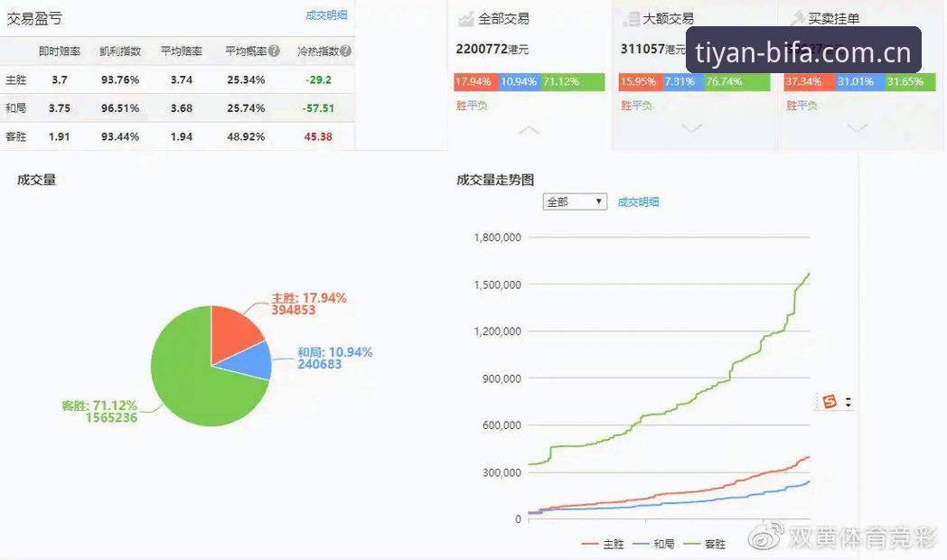Click the 1.91 odds value for 客胜
The width and height of the screenshot is (947, 560).
[x=60, y=136]
